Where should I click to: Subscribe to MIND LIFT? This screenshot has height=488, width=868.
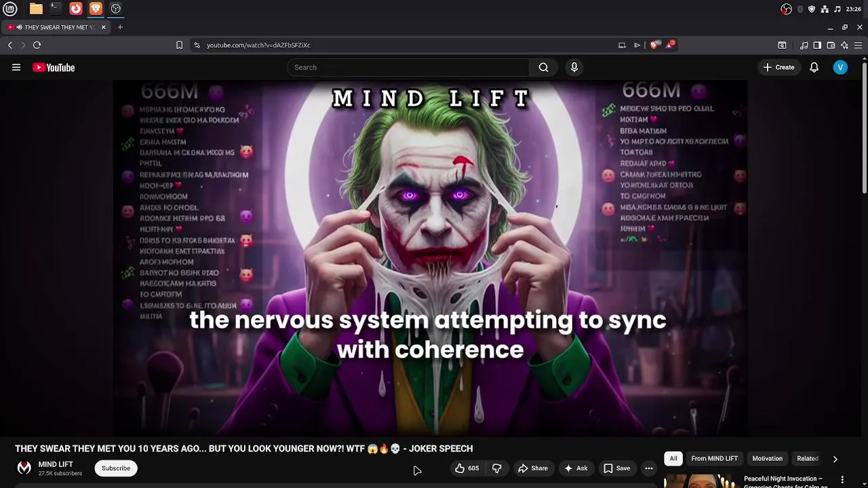(116, 468)
